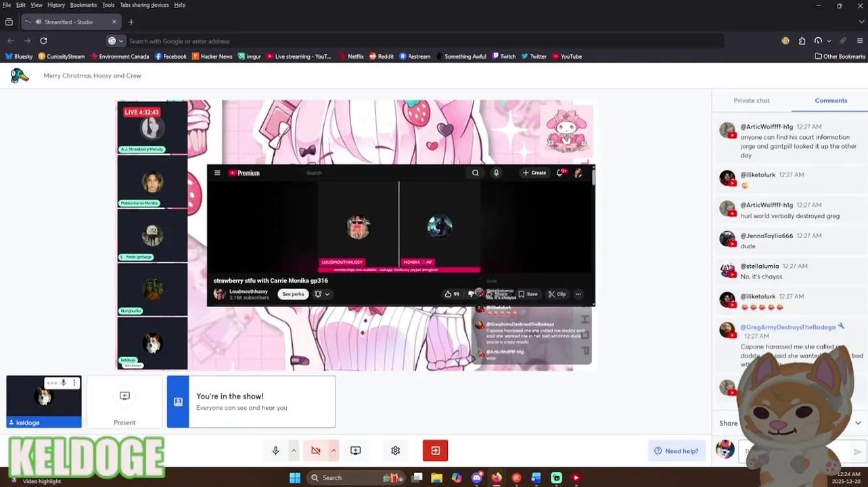Mute the StreamYard microphone
The height and width of the screenshot is (487, 868).
[275, 450]
